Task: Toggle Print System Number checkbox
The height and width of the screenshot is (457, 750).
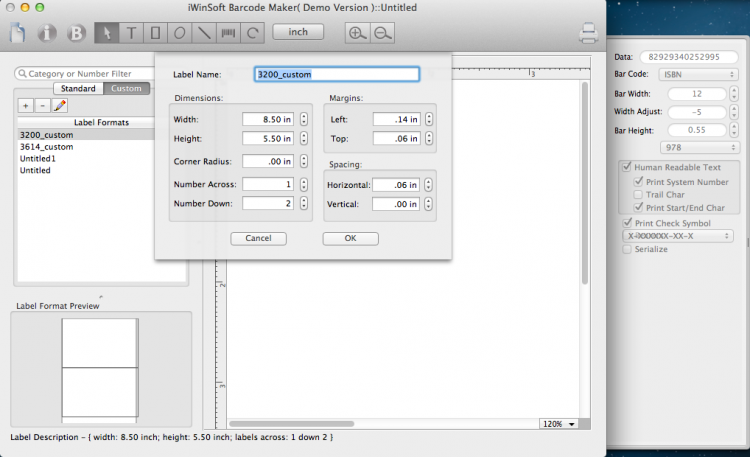Action: 638,182
